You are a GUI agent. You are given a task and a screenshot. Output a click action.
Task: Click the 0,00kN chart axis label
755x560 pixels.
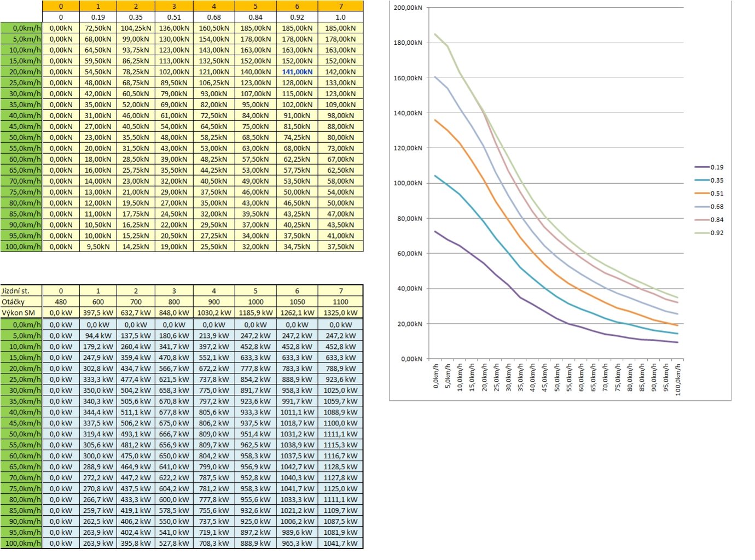[x=411, y=359]
